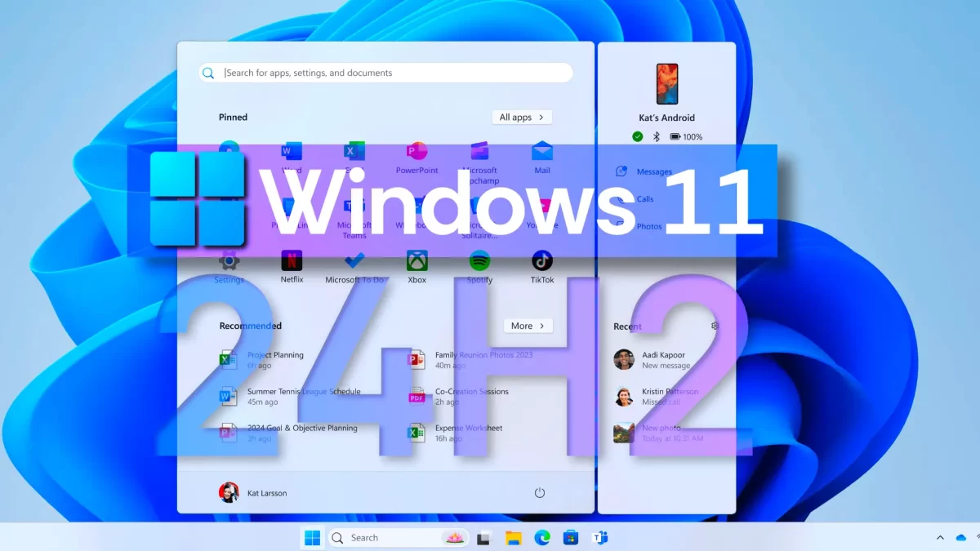Screen dimensions: 980x551
Task: Open Microsoft Edge from the taskbar
Action: 542,537
